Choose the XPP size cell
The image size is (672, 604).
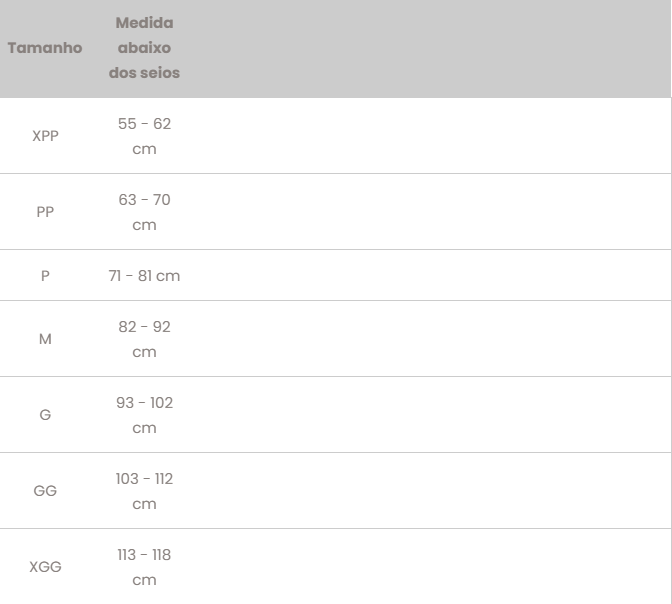(45, 136)
